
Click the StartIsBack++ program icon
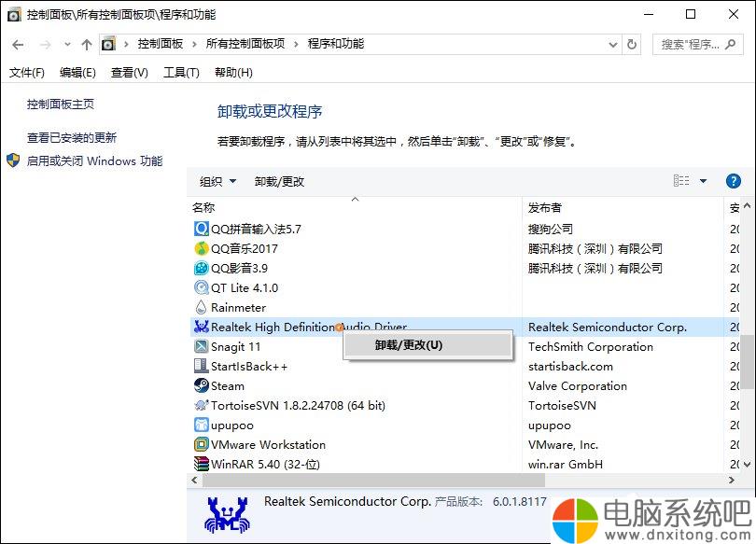(201, 366)
